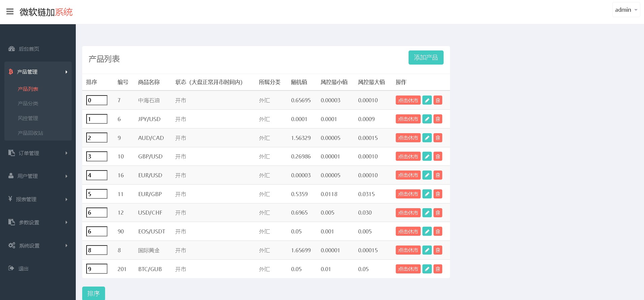This screenshot has height=300, width=644.
Task: Delete the 国际黄金 product
Action: [x=438, y=250]
